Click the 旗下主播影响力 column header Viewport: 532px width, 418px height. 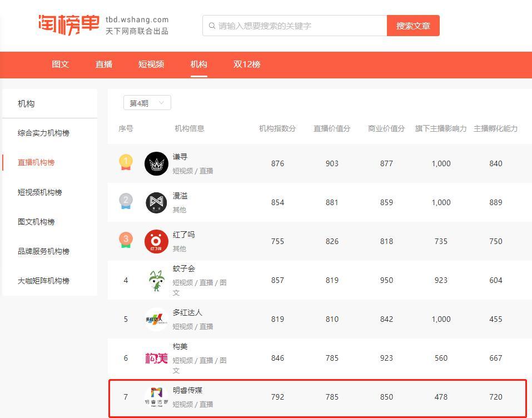point(441,128)
